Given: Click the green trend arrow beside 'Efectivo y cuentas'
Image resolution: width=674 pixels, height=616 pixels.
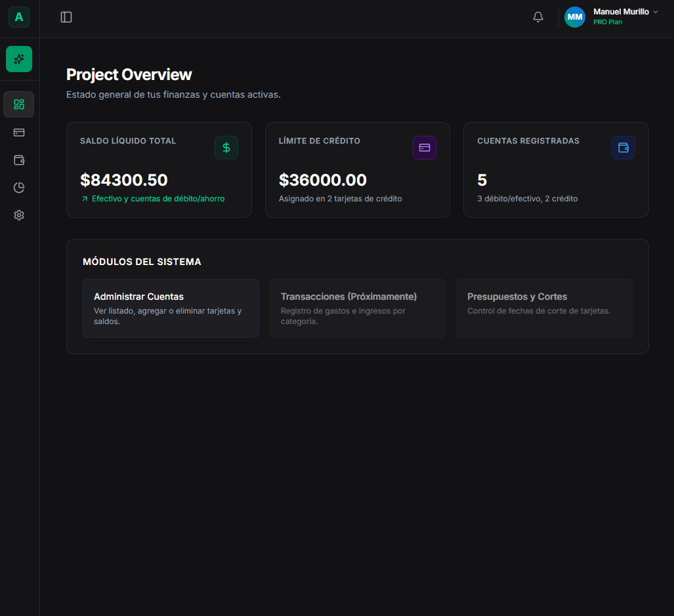Looking at the screenshot, I should tap(85, 199).
